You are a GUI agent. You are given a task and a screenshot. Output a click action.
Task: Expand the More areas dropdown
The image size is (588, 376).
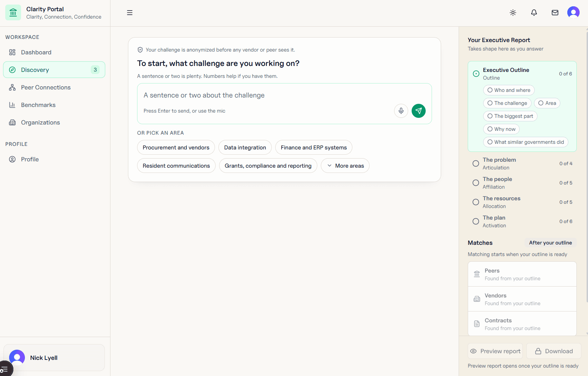(345, 166)
